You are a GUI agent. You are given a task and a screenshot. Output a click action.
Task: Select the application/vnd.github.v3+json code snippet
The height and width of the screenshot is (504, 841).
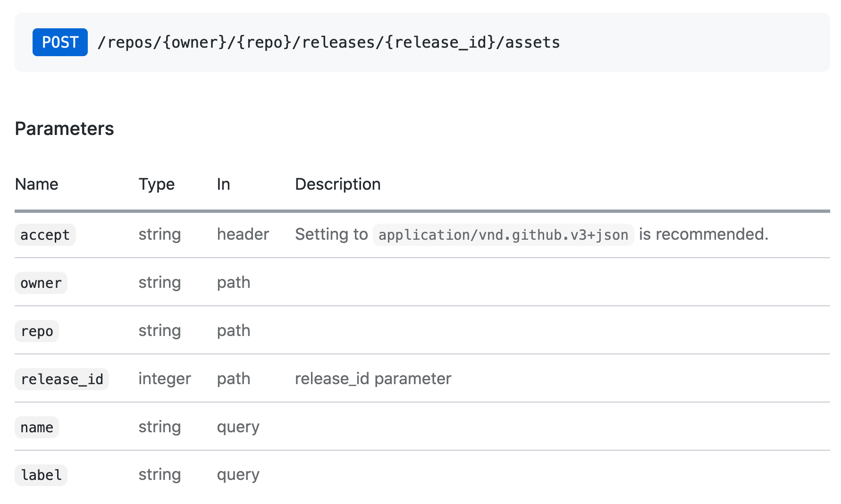point(503,235)
